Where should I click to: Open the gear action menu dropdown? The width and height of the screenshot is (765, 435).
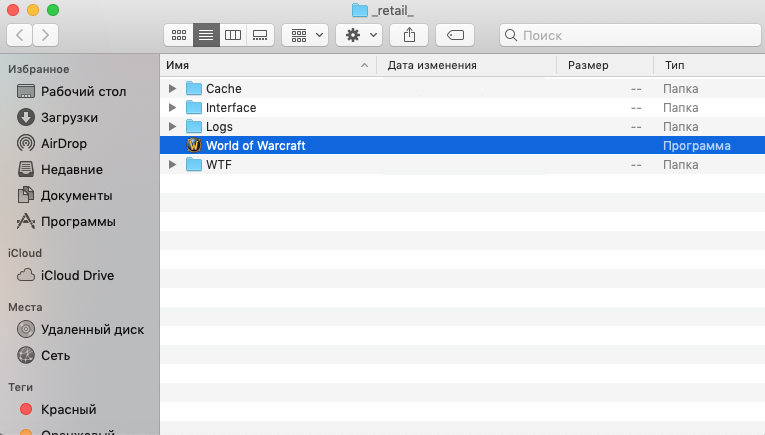coord(358,35)
